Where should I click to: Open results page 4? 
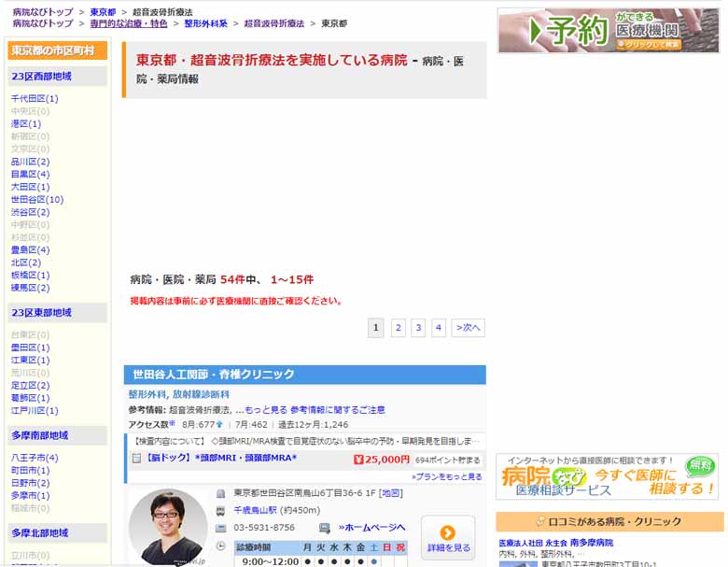click(x=439, y=327)
